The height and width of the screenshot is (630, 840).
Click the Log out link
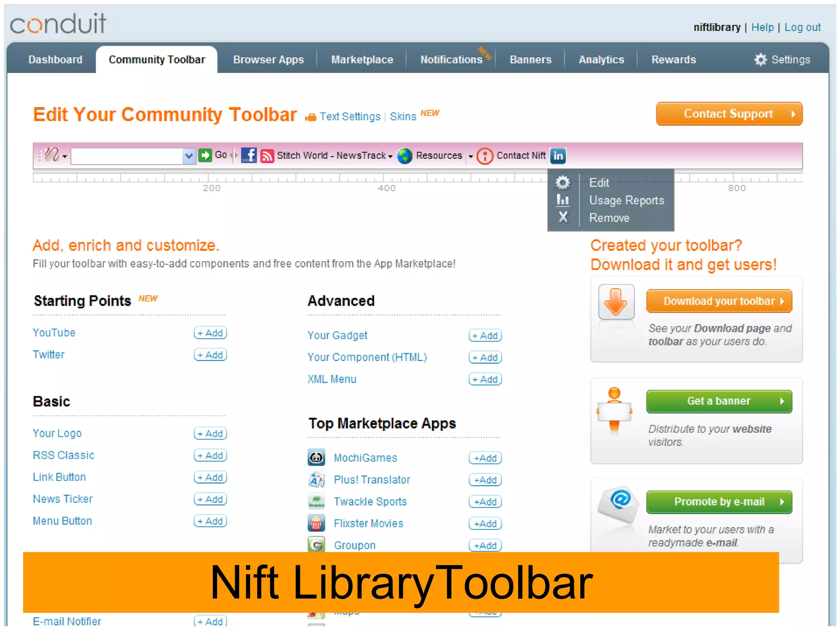(802, 27)
